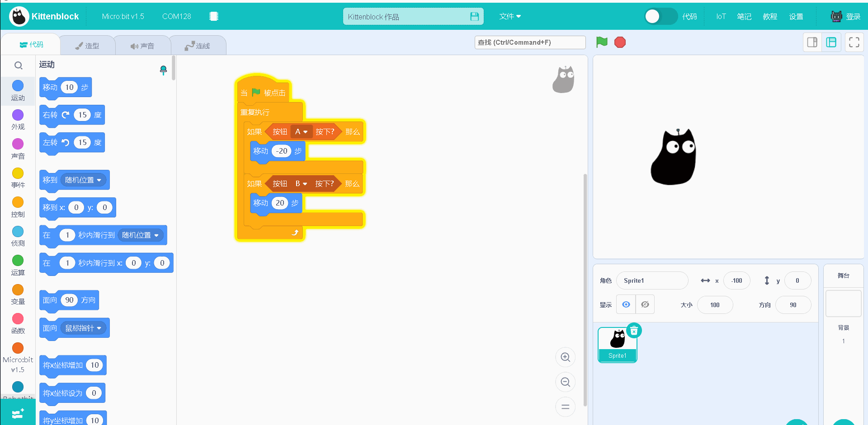Open the IoT menu
Screen dimensions: 868x425
pyautogui.click(x=721, y=16)
